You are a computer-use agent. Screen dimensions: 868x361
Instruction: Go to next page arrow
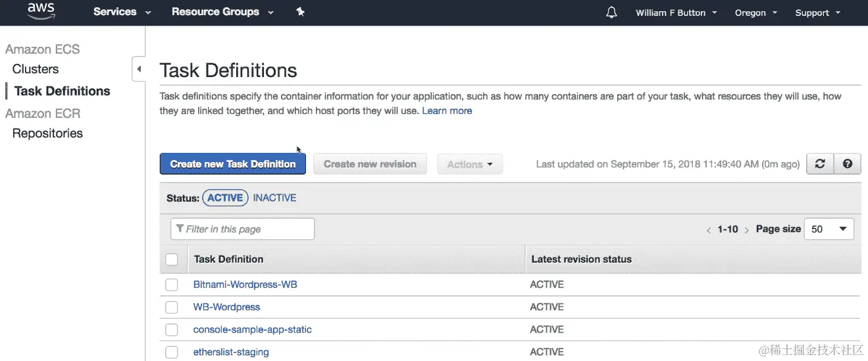coord(747,230)
